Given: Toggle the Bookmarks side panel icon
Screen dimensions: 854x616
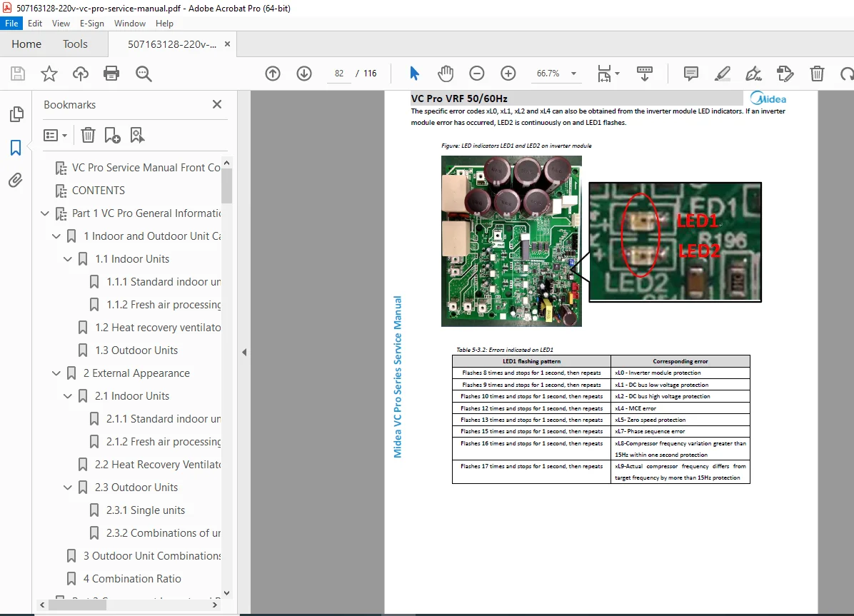Looking at the screenshot, I should pos(16,148).
